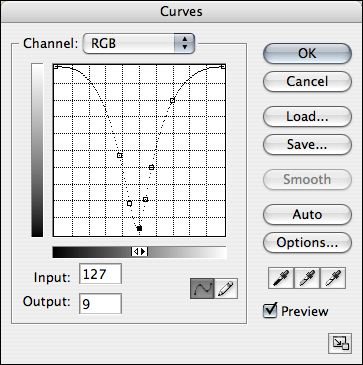Click the Save... button
The height and width of the screenshot is (365, 363).
307,144
